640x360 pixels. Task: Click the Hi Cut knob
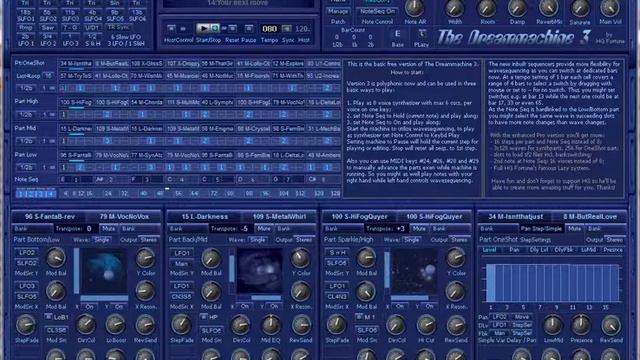click(426, 325)
